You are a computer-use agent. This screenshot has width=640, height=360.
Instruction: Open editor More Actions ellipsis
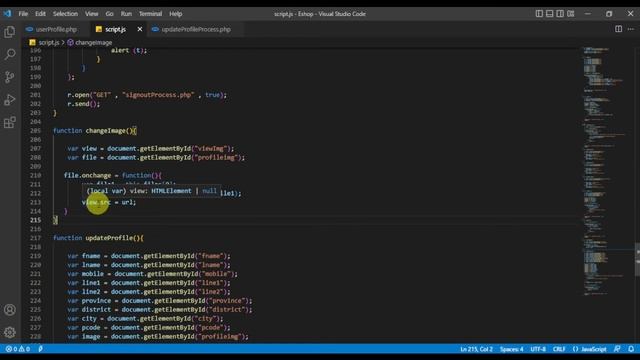pyautogui.click(x=631, y=29)
